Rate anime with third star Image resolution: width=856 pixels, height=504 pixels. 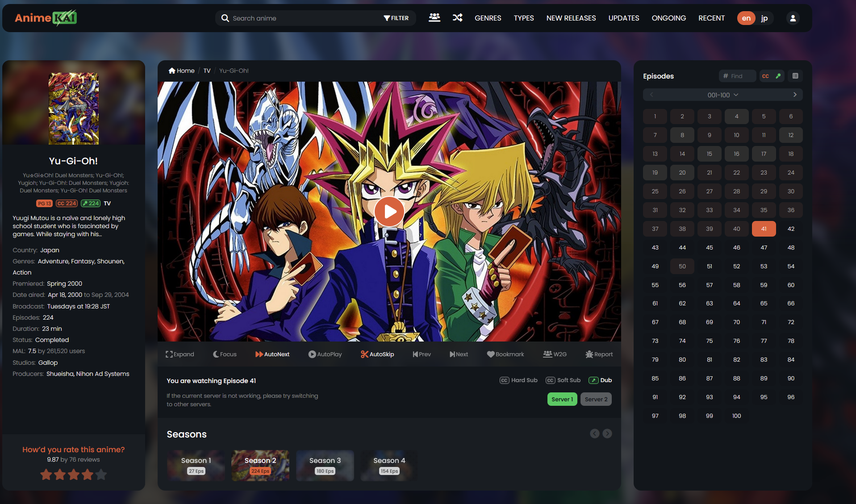point(74,475)
